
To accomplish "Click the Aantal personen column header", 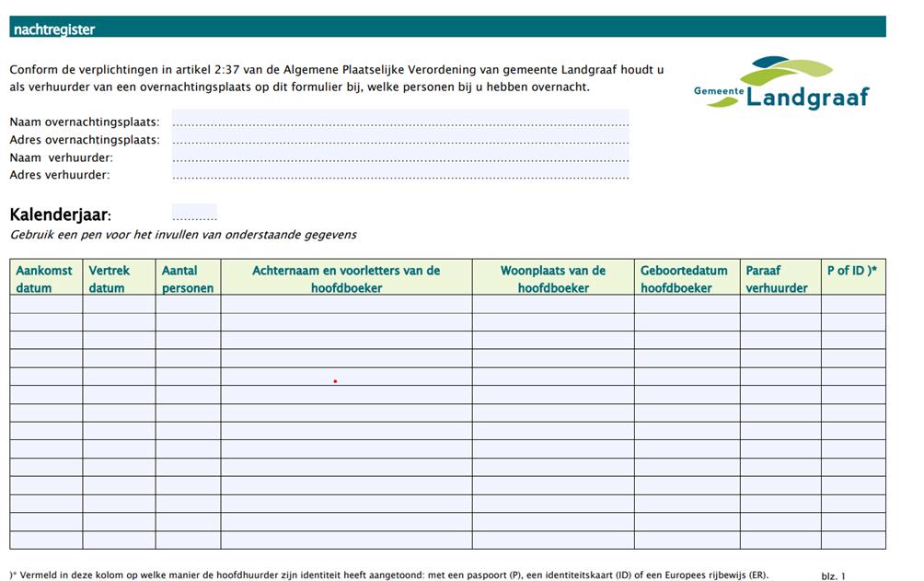I will coord(188,278).
